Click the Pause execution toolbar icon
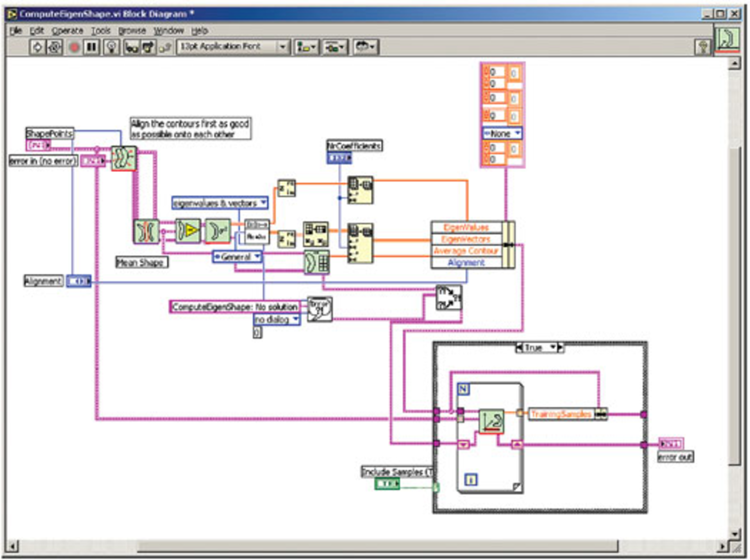Screen dimensions: 750x560 pos(91,46)
